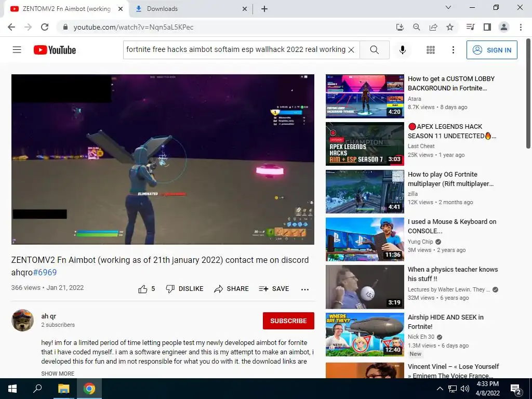Open the Windows Start menu
Screen dimensions: 532x399
coord(12,389)
